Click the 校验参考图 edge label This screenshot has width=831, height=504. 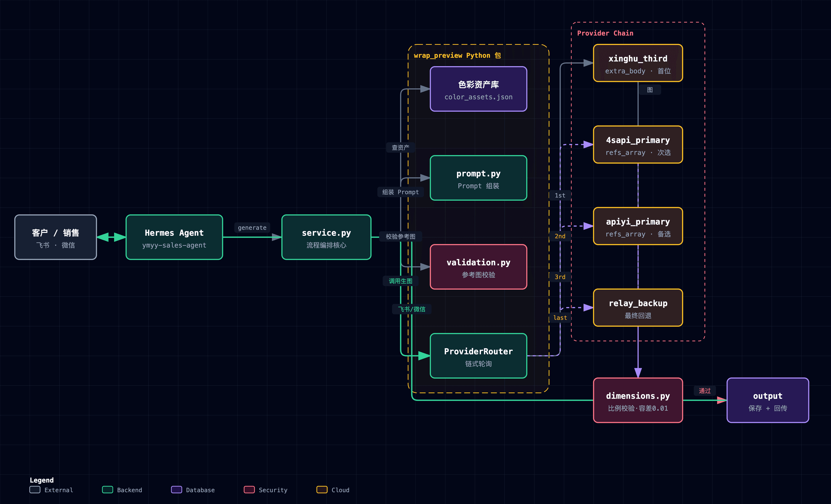400,236
